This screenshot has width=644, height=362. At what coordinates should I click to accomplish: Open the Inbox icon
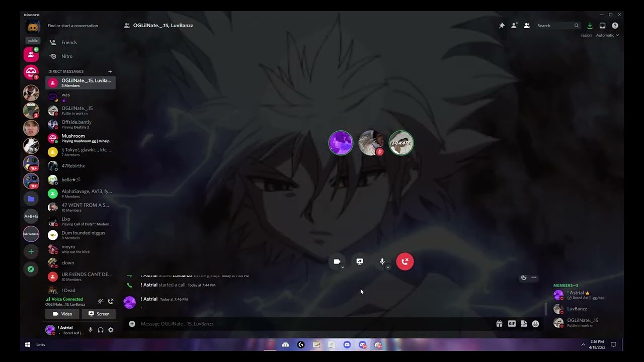602,26
